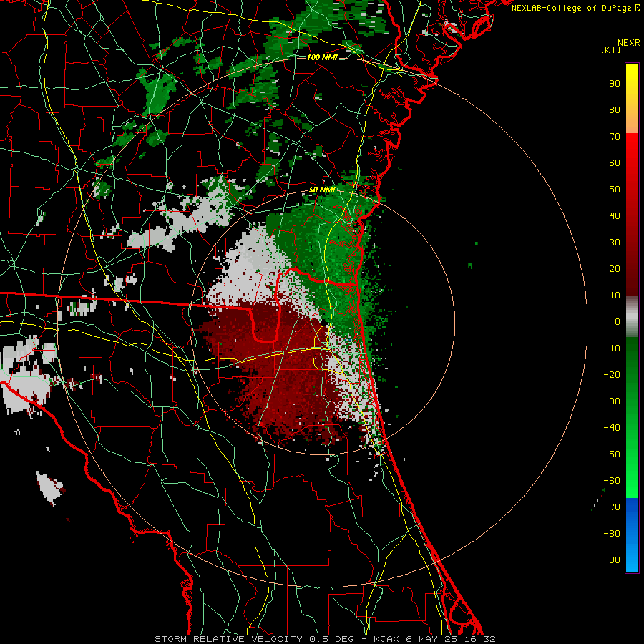Click the 80 value on the velocity scale

[615, 110]
